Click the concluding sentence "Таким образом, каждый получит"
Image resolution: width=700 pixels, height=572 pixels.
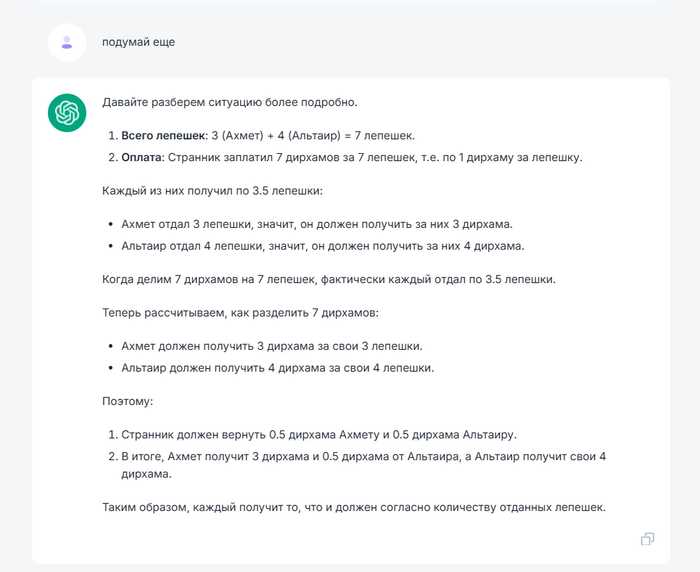354,507
